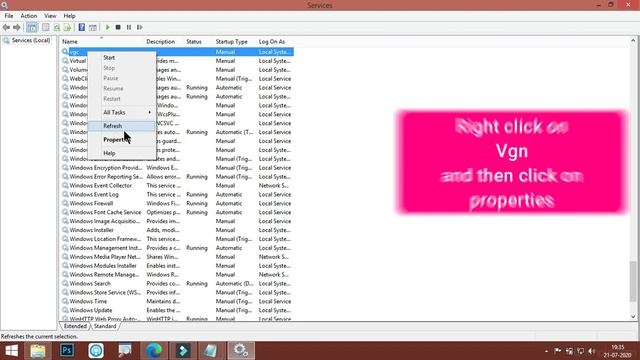Select Services (Local) in the console tree
This screenshot has height=360, width=640.
coord(31,40)
